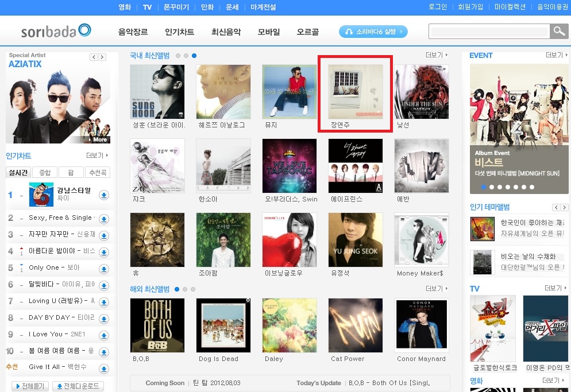Download 자꾸만 자꾸만 track via arrow icon
Image resolution: width=571 pixels, height=392 pixels.
click(x=104, y=235)
